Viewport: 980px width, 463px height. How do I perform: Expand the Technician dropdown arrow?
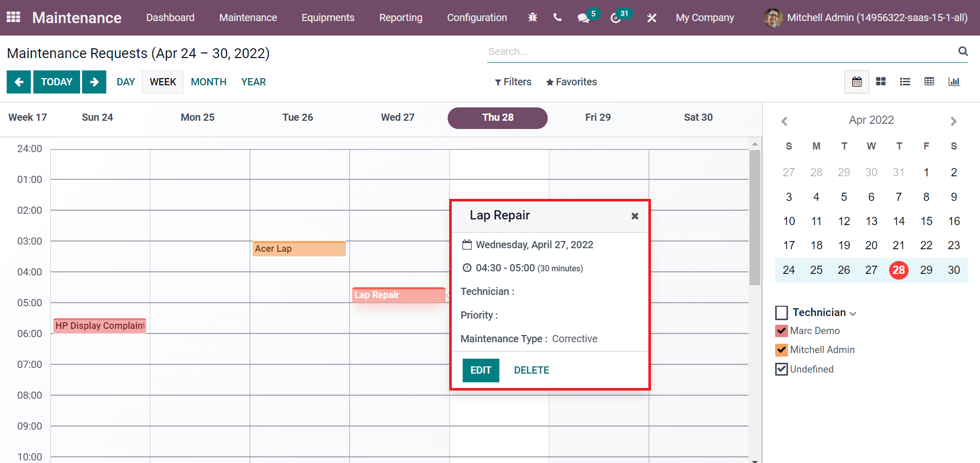click(x=853, y=313)
